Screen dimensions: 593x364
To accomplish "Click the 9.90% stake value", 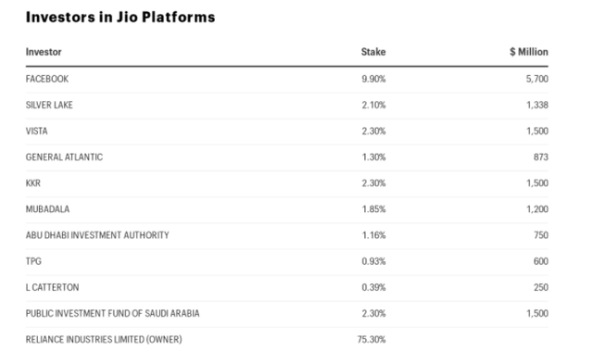I will tap(373, 79).
